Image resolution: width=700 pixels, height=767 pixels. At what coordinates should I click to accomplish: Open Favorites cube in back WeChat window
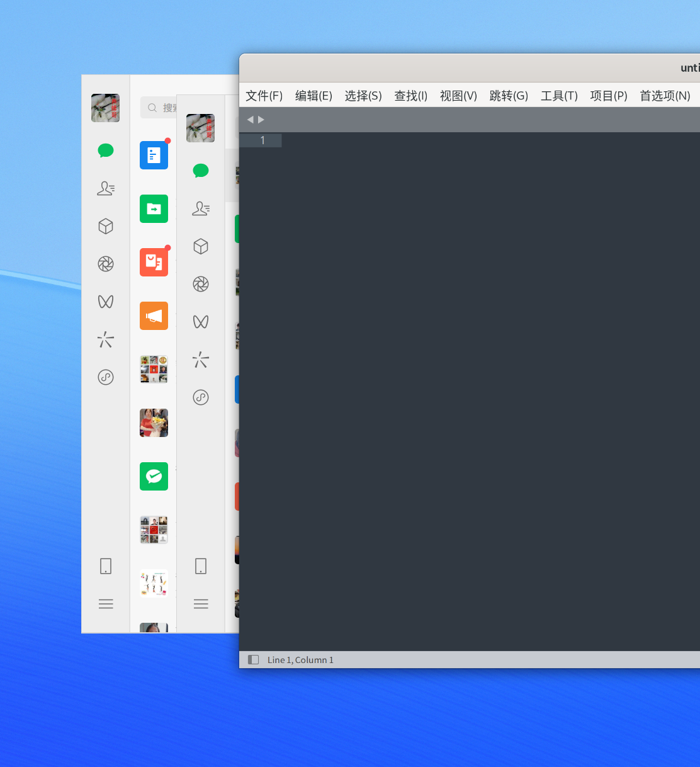pos(106,226)
